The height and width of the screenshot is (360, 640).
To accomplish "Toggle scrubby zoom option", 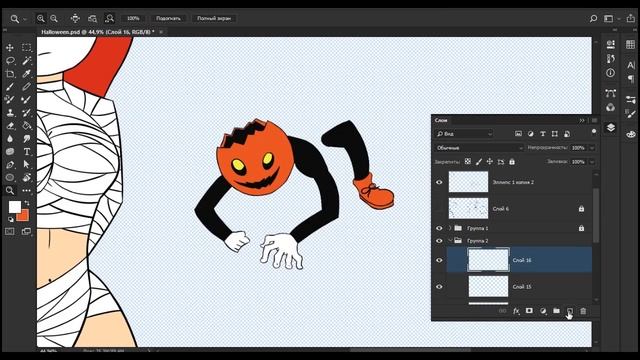I will pyautogui.click(x=109, y=18).
